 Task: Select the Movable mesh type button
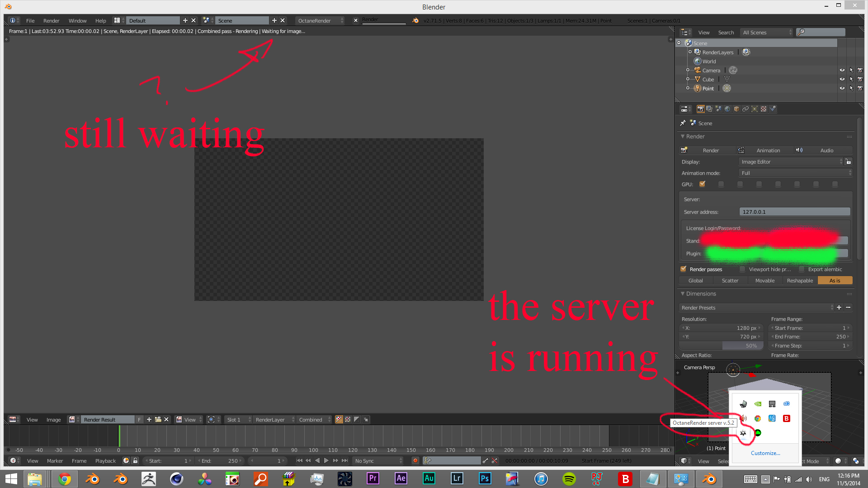pyautogui.click(x=765, y=281)
